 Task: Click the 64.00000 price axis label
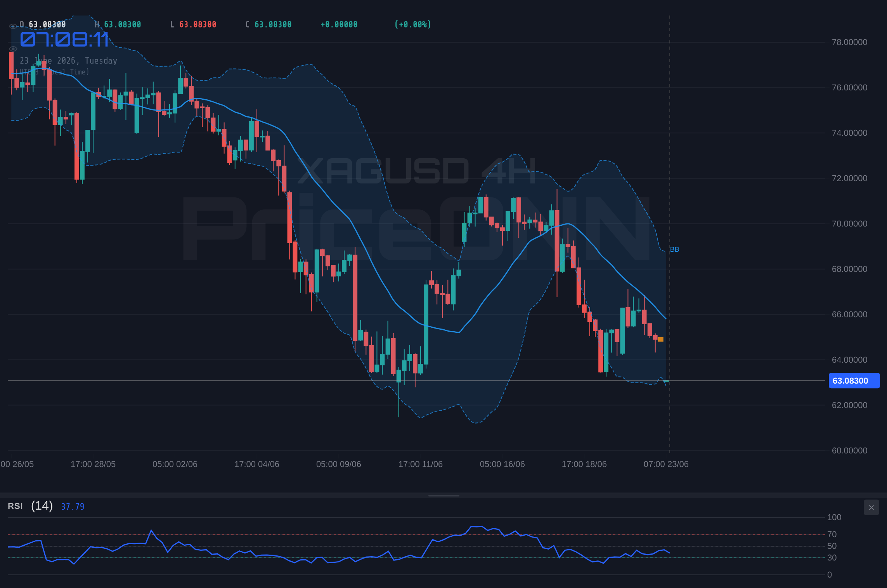click(849, 360)
